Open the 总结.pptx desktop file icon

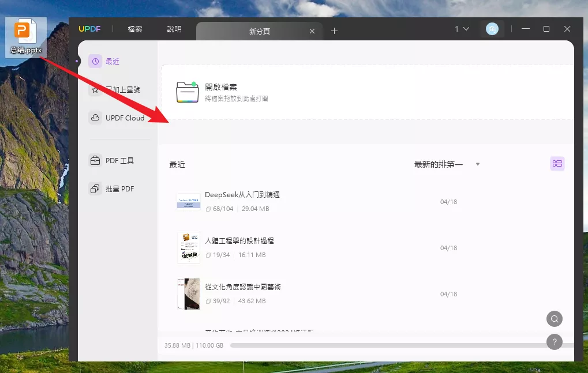coord(26,37)
